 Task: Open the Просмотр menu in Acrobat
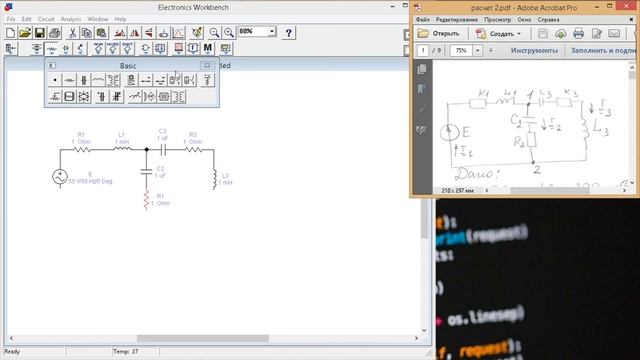pos(498,20)
